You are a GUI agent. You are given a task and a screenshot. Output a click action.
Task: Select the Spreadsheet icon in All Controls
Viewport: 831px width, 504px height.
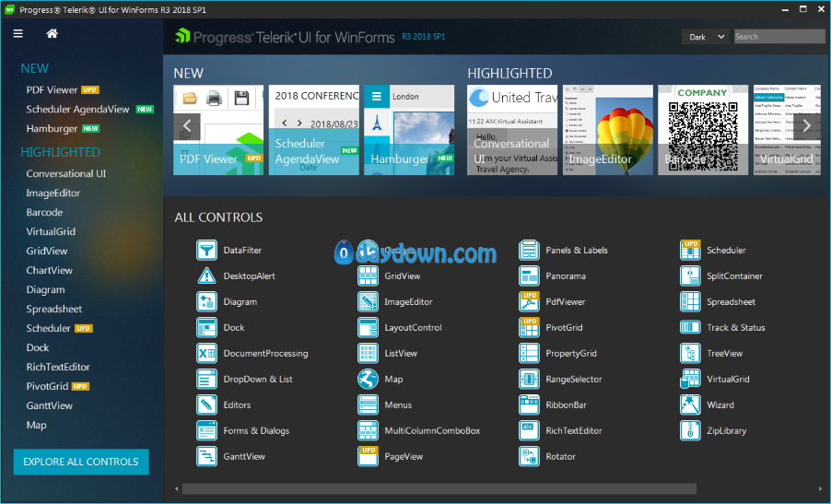click(690, 301)
